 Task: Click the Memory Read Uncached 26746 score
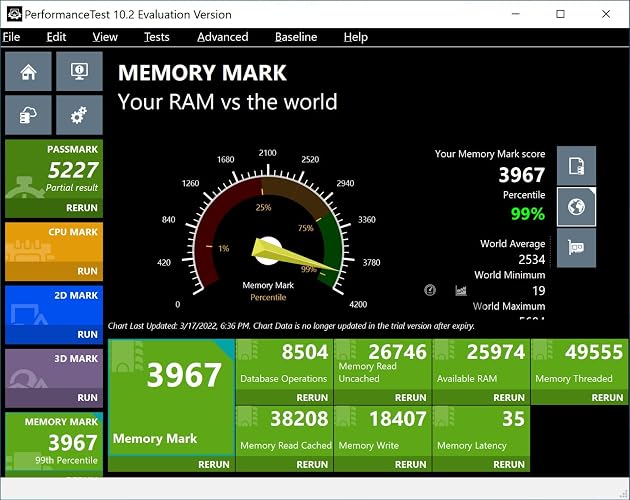[x=397, y=352]
